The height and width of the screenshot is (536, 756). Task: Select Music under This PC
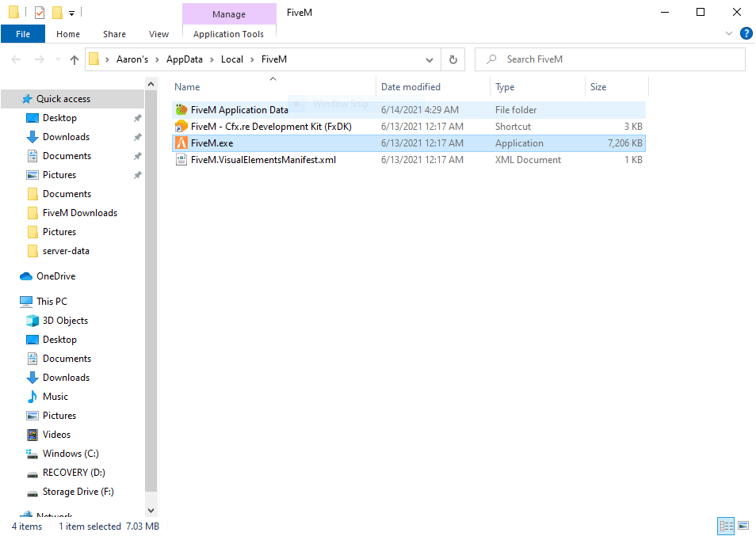coord(55,397)
